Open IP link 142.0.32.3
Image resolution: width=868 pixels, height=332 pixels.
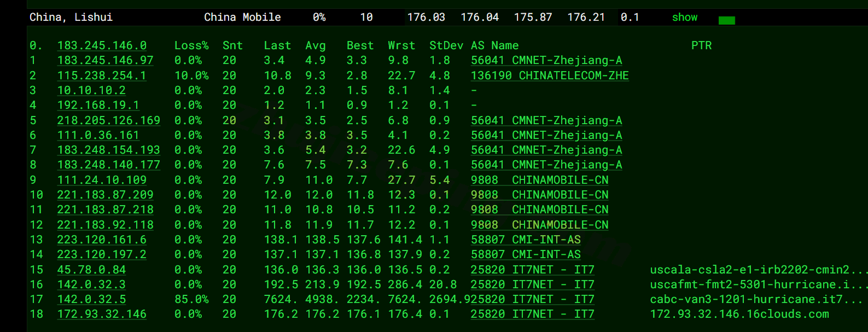[x=91, y=285]
